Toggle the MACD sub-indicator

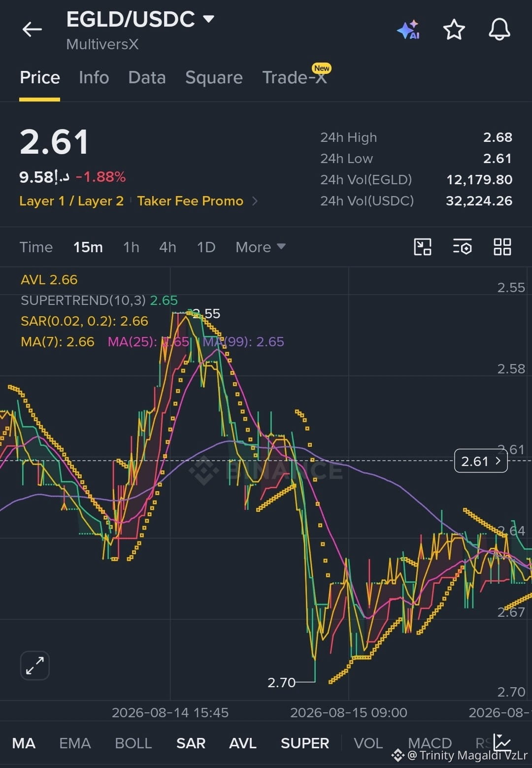pyautogui.click(x=430, y=743)
